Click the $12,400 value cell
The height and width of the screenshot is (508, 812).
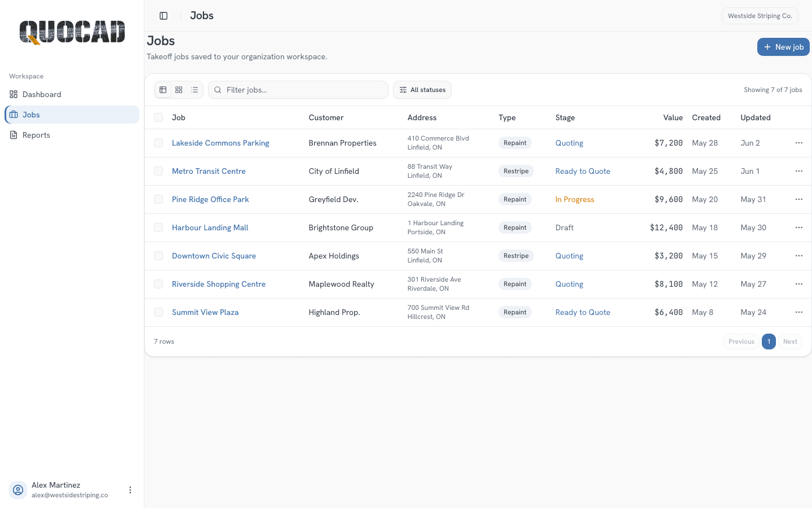pos(666,227)
